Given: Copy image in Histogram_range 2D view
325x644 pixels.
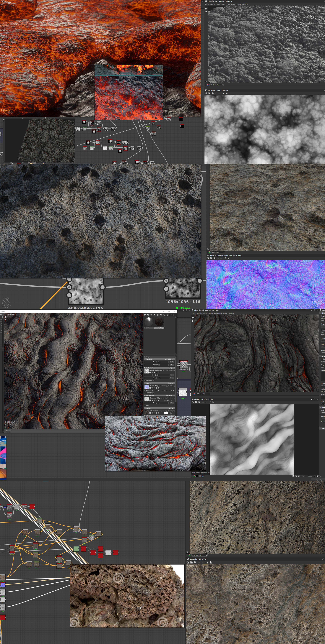Looking at the screenshot, I should pyautogui.click(x=213, y=93).
